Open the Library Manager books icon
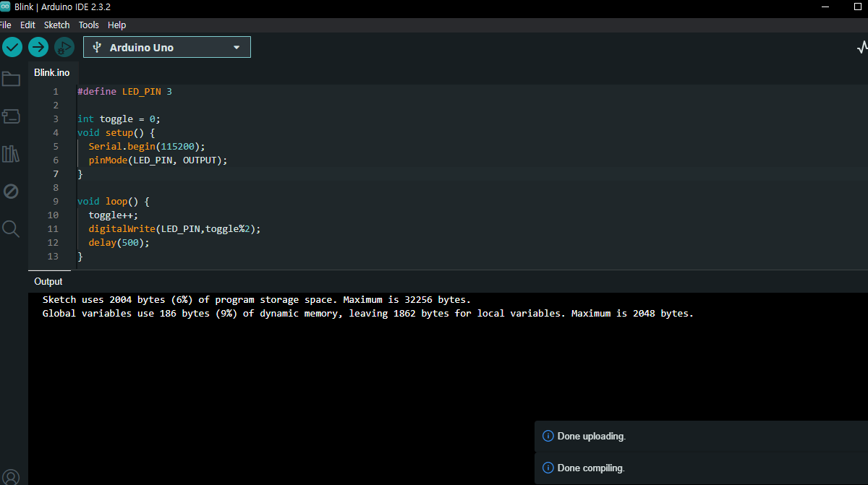868x485 pixels. pos(11,154)
